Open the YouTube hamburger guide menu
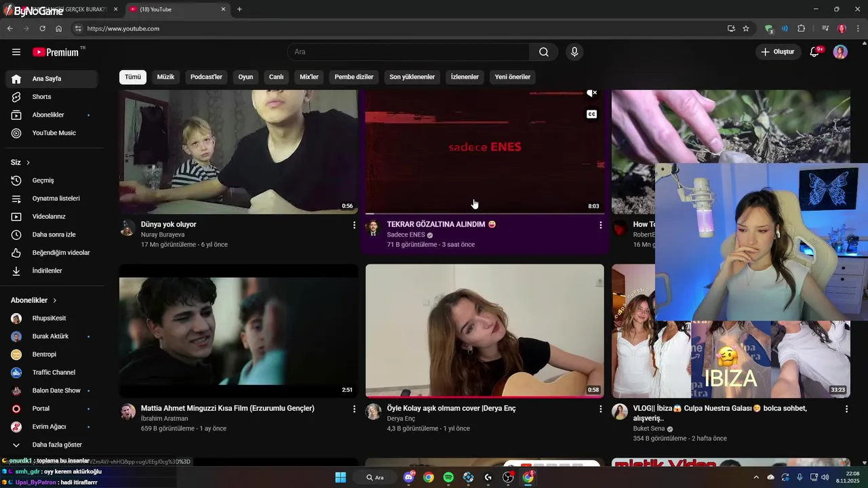This screenshot has height=488, width=868. [16, 52]
